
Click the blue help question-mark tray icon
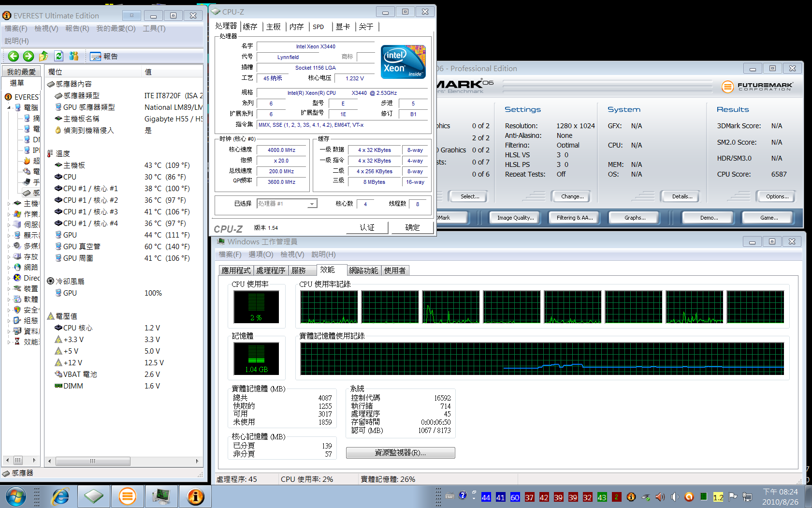pyautogui.click(x=463, y=495)
